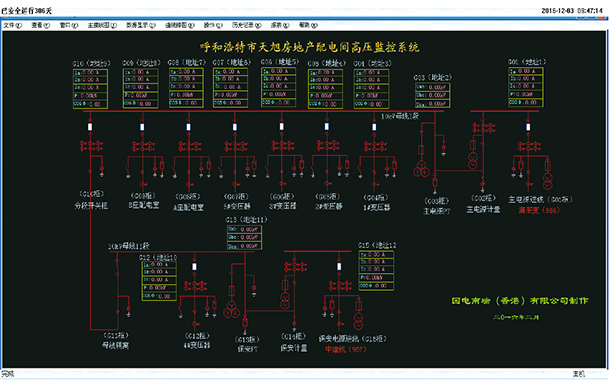
Task: Click the G04 cabinet white breaker symbol
Action: pyautogui.click(x=374, y=127)
